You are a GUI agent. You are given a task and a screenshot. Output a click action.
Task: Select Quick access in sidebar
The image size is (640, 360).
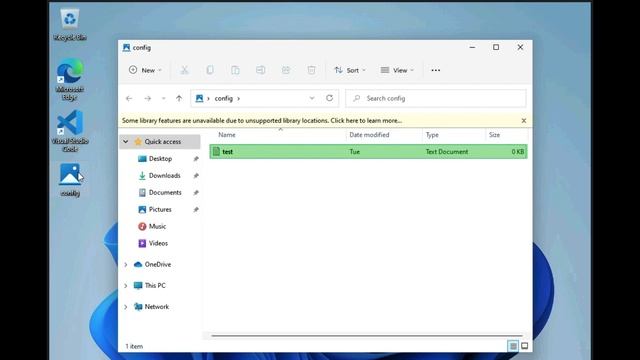tap(162, 142)
